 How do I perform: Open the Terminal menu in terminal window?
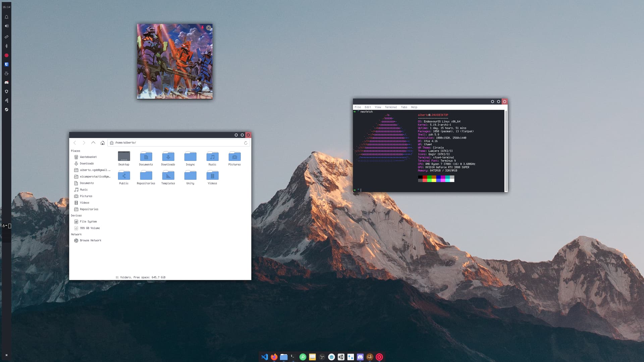tap(391, 107)
